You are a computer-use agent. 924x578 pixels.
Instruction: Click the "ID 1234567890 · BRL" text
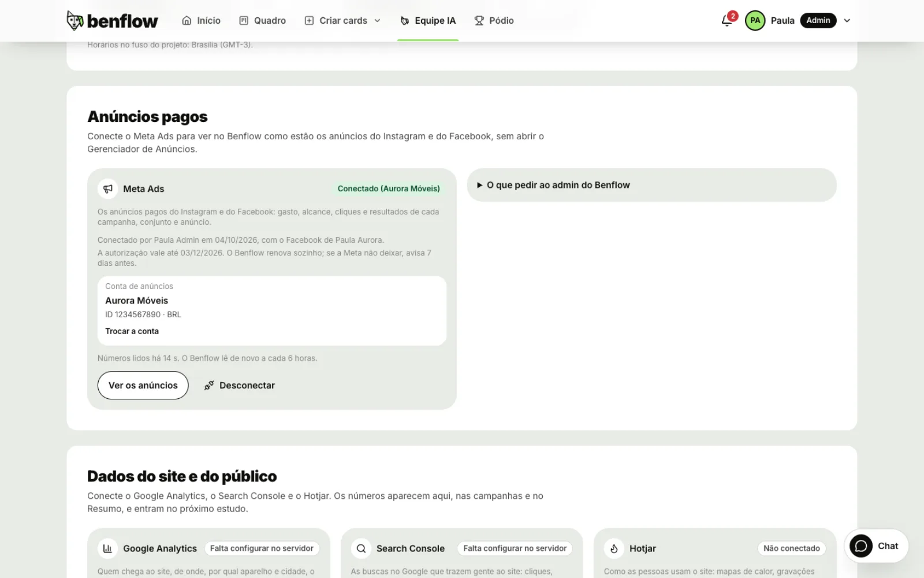click(143, 314)
